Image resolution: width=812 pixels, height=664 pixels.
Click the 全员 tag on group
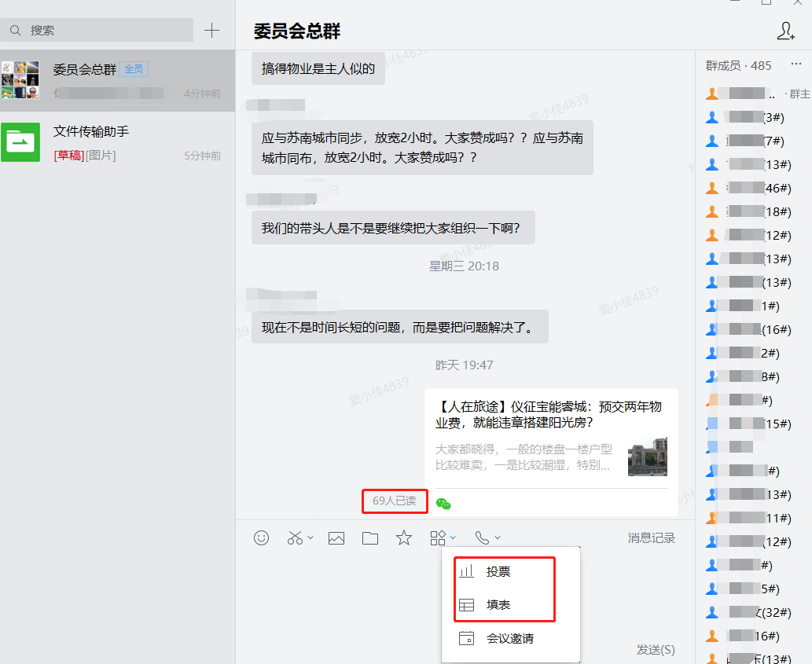(x=134, y=69)
